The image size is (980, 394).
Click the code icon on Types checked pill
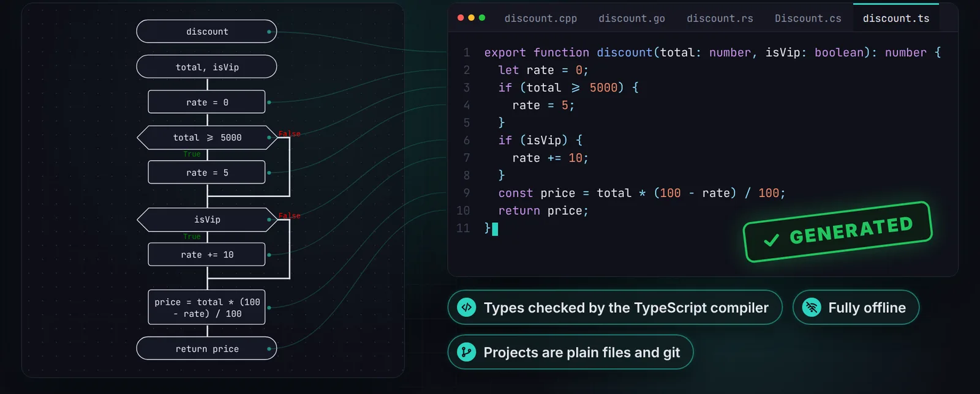(x=467, y=307)
